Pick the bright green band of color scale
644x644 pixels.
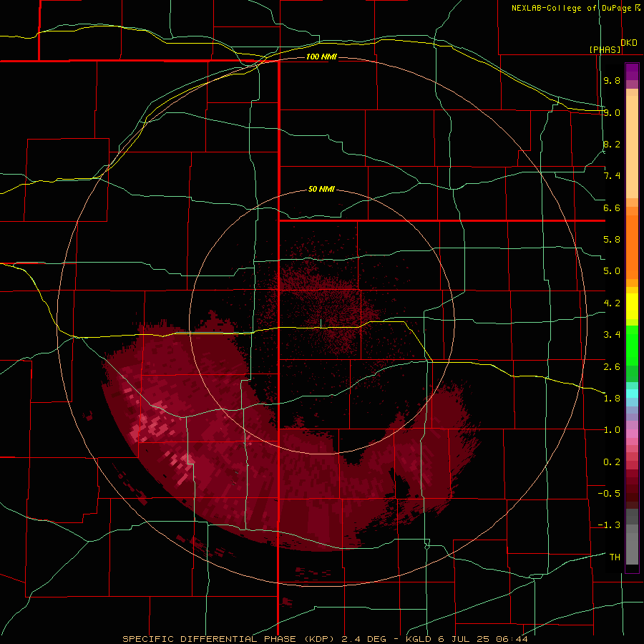[632, 346]
